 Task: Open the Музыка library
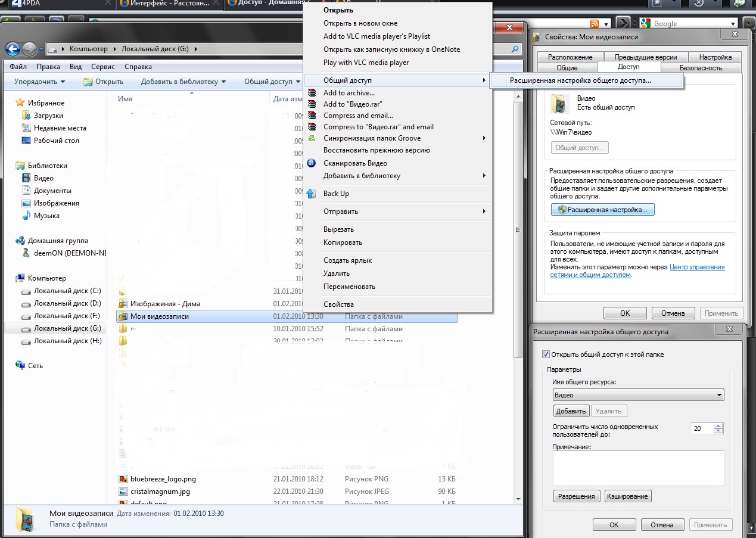46,216
